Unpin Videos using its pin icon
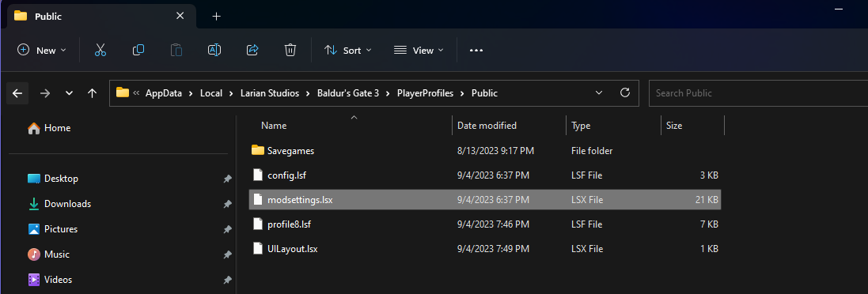The height and width of the screenshot is (294, 868). point(227,281)
